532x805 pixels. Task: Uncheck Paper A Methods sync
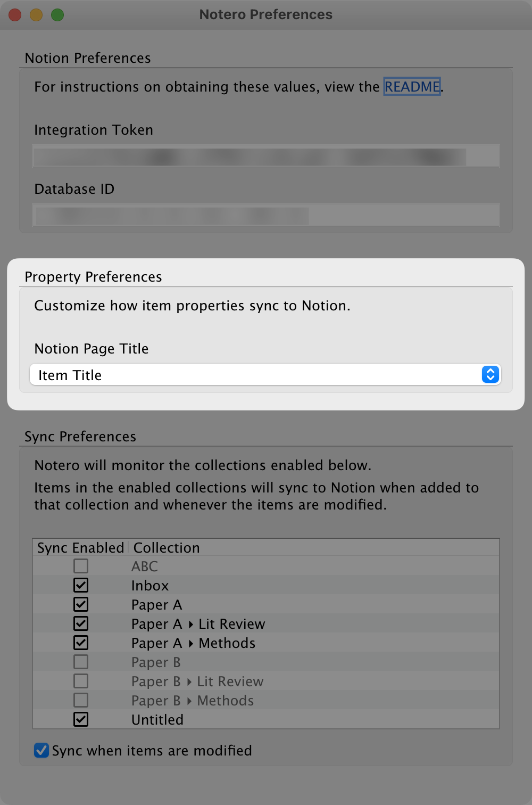pyautogui.click(x=80, y=643)
